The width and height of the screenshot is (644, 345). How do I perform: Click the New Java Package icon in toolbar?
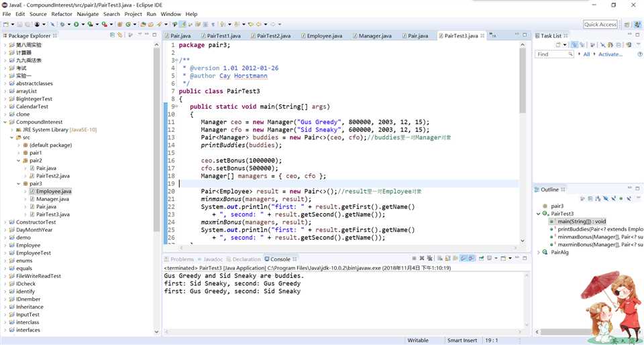[119, 25]
